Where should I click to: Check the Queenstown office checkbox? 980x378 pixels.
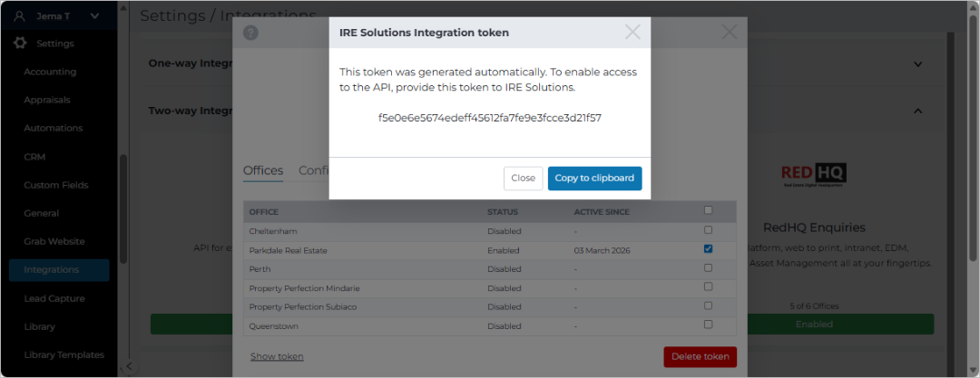pos(708,325)
